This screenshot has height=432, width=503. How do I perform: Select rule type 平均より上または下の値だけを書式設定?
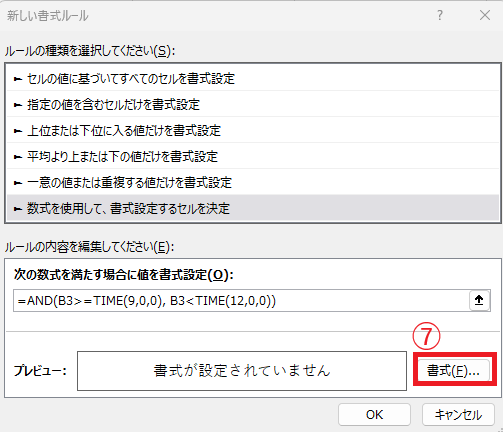253,157
